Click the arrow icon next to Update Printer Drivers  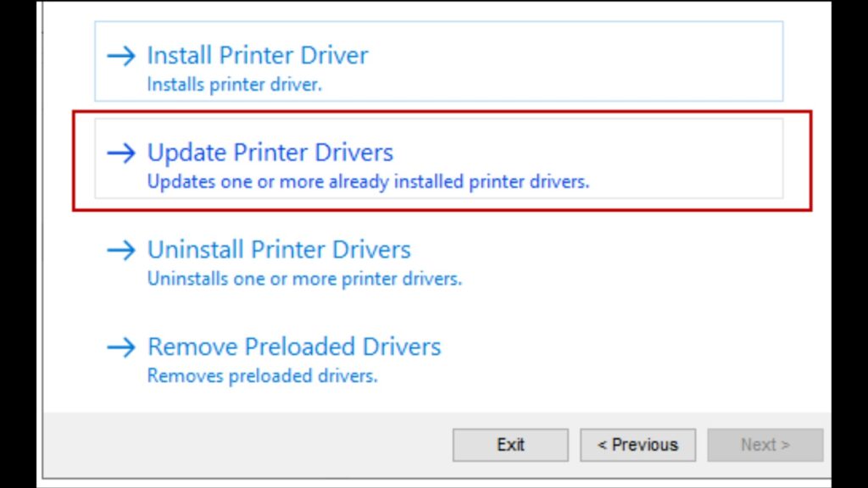(121, 153)
